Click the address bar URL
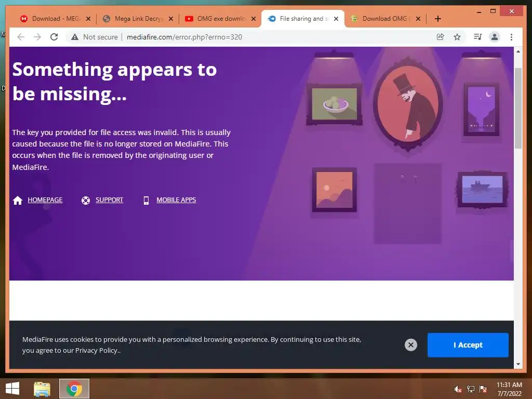532x399 pixels. point(184,37)
